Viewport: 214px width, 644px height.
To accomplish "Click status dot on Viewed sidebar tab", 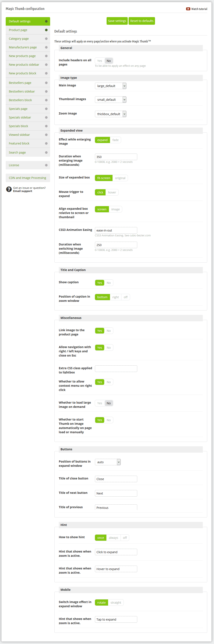I will pos(46,135).
